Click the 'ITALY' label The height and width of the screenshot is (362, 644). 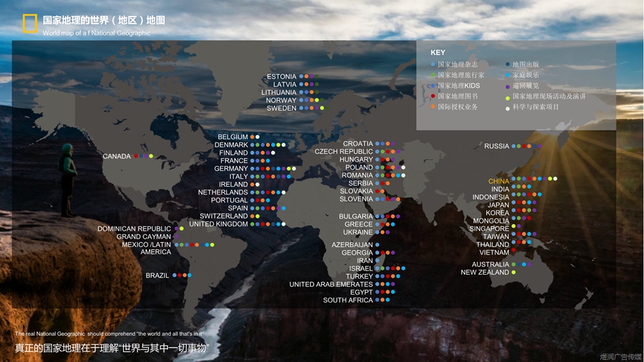tap(239, 177)
